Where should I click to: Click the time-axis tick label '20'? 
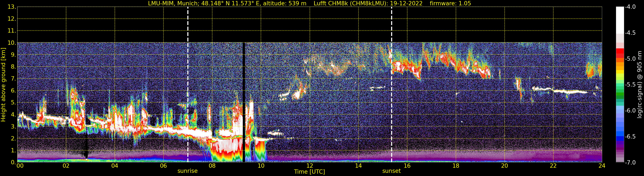point(505,166)
